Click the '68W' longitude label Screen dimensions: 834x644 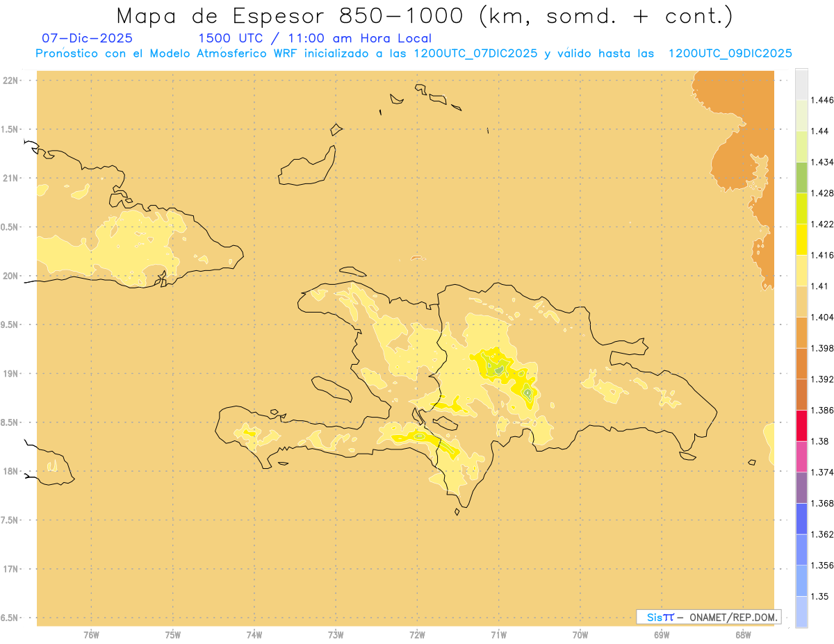point(743,634)
